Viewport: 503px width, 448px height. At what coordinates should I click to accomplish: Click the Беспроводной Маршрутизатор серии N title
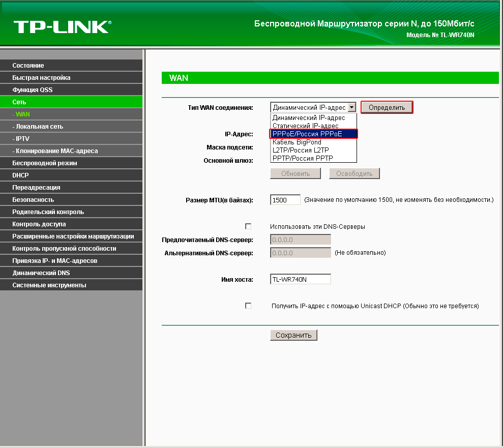[x=364, y=24]
